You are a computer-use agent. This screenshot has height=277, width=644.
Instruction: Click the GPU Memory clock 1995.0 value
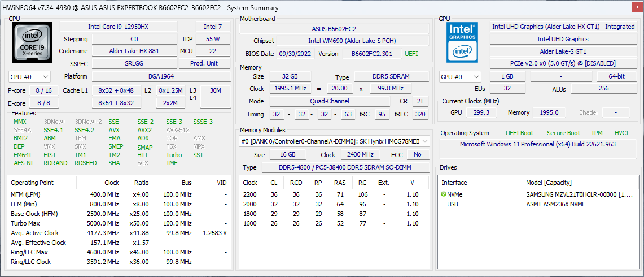(x=549, y=112)
